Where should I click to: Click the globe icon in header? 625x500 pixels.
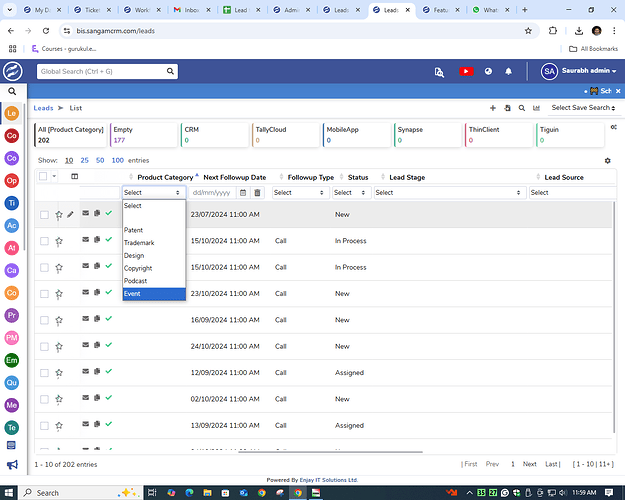tap(488, 71)
